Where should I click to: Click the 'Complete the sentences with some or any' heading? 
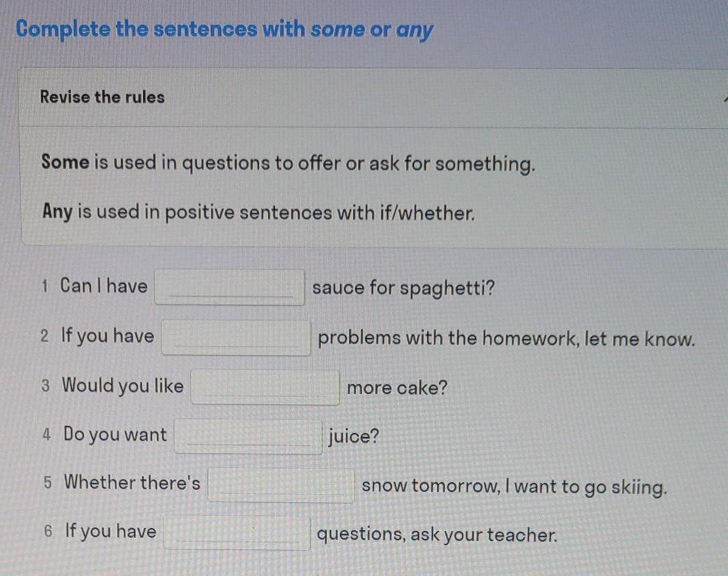(224, 30)
